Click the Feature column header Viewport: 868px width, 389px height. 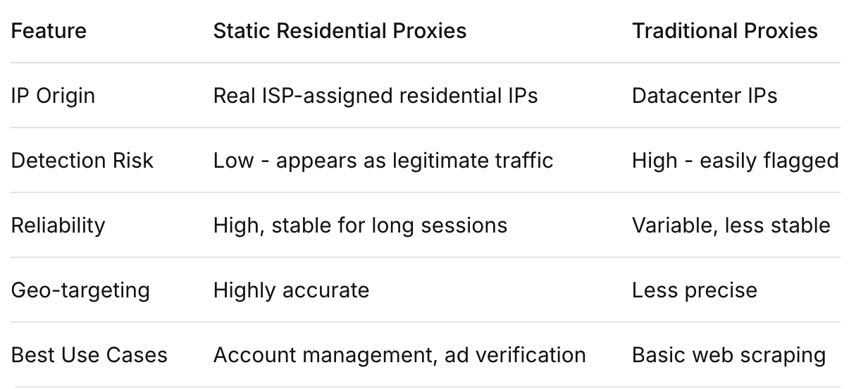pos(49,31)
